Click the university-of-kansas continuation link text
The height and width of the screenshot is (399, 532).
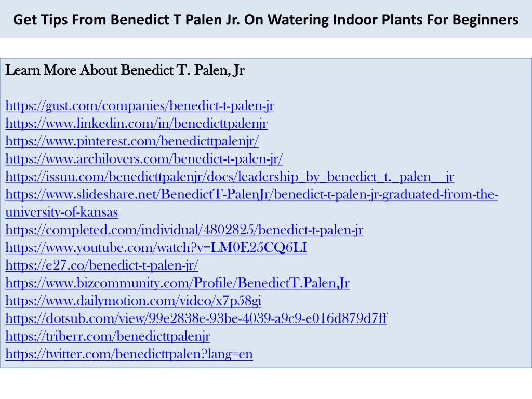62,212
